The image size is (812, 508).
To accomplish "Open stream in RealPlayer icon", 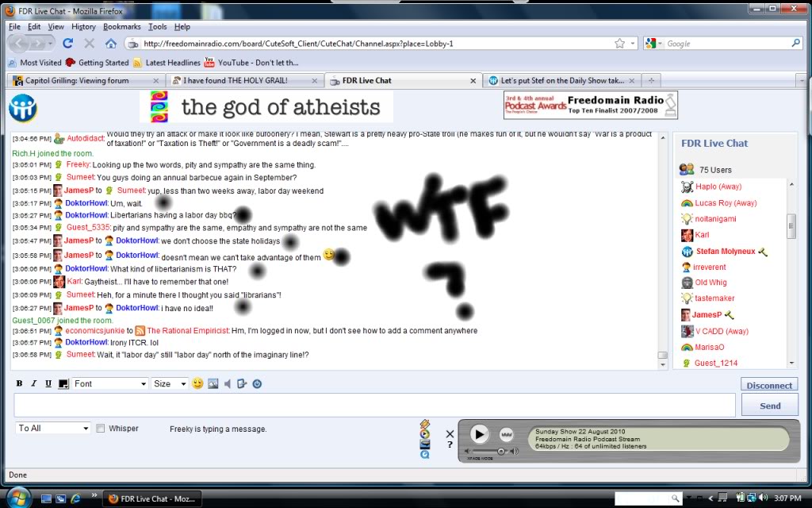I will tap(425, 444).
